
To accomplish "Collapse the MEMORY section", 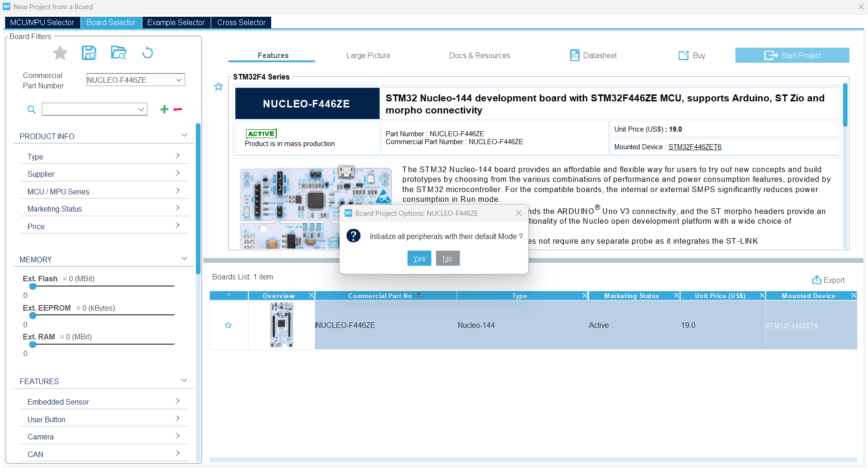I will [184, 259].
